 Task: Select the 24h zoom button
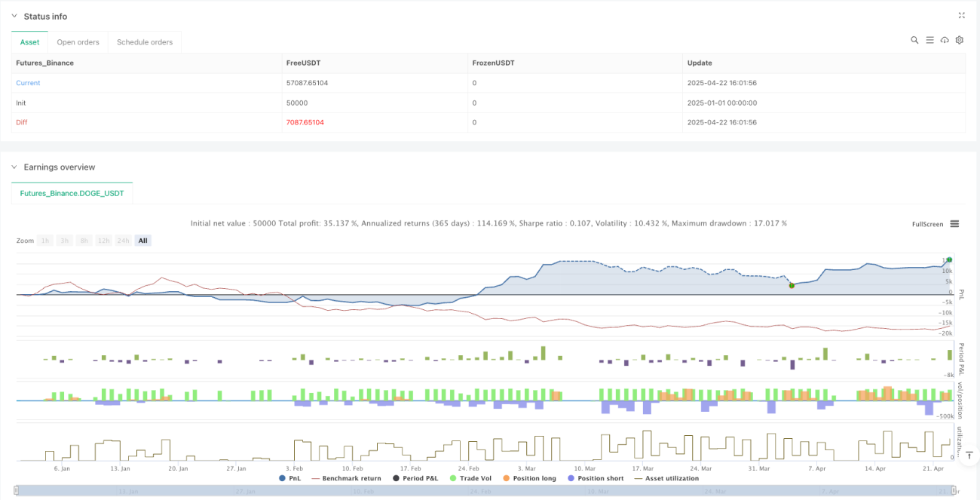[124, 241]
